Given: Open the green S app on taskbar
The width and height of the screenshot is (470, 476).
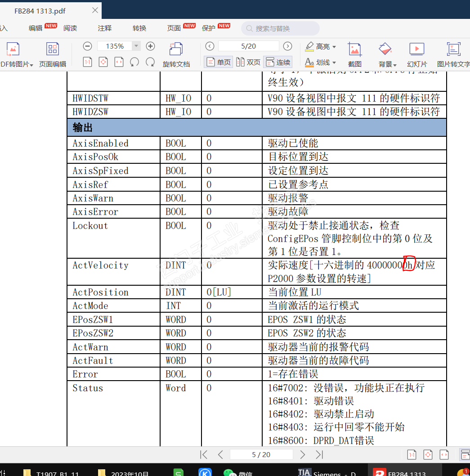Looking at the screenshot, I should tap(179, 472).
